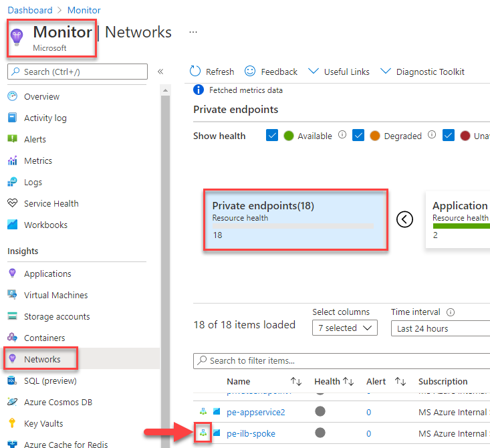Uncheck the Degraded health checkbox
This screenshot has width=490, height=448.
tap(358, 135)
